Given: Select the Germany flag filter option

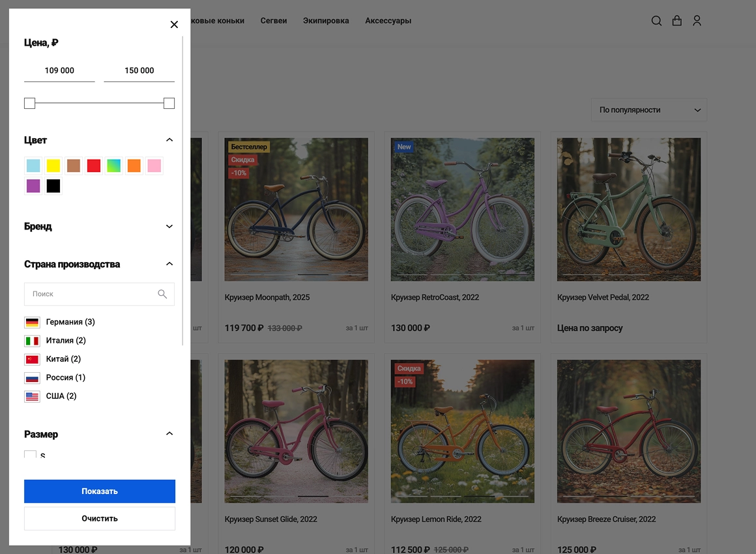Looking at the screenshot, I should [x=32, y=322].
